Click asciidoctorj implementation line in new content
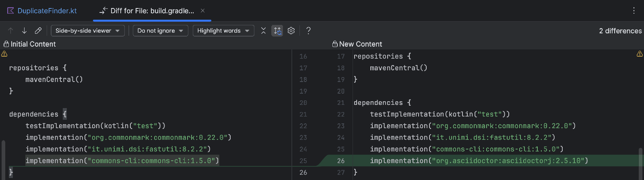Screen dimensions: 644x180 click(x=479, y=161)
